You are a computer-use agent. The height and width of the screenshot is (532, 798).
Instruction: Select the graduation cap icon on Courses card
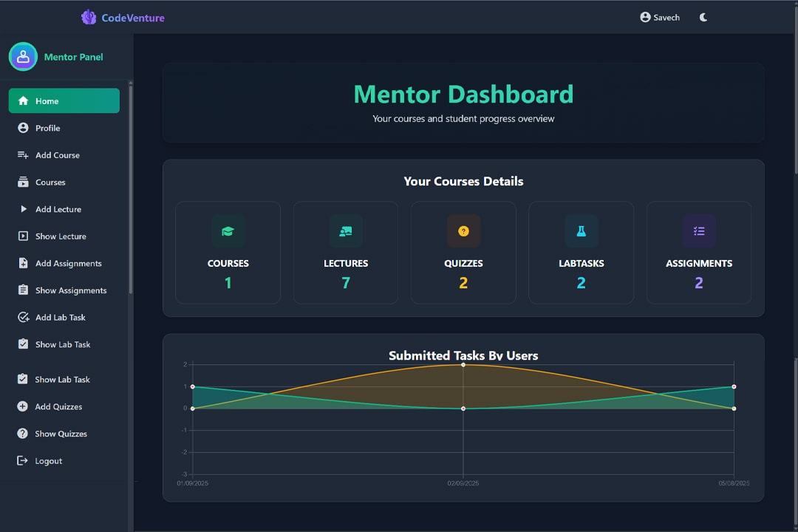point(228,231)
